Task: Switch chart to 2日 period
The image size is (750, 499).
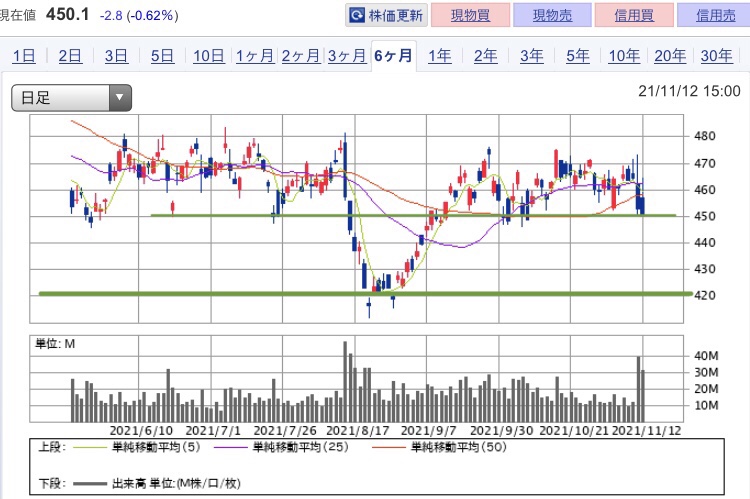Action: coord(70,56)
